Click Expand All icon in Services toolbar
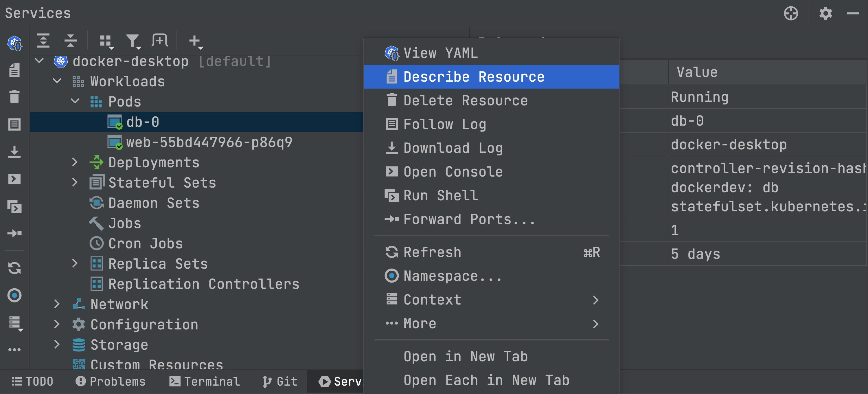The height and width of the screenshot is (394, 868). [x=43, y=41]
